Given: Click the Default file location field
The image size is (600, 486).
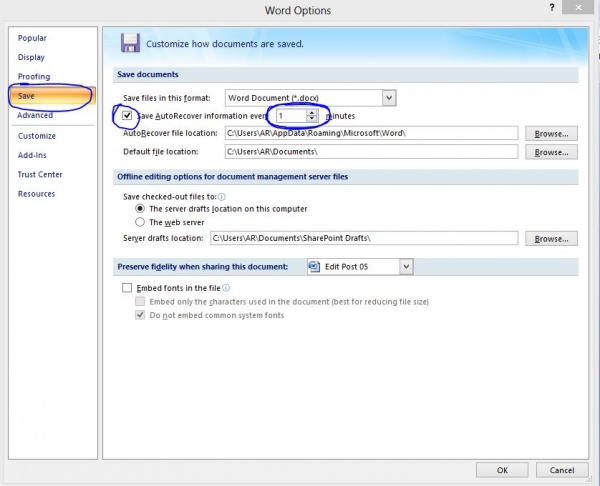Looking at the screenshot, I should pyautogui.click(x=371, y=152).
